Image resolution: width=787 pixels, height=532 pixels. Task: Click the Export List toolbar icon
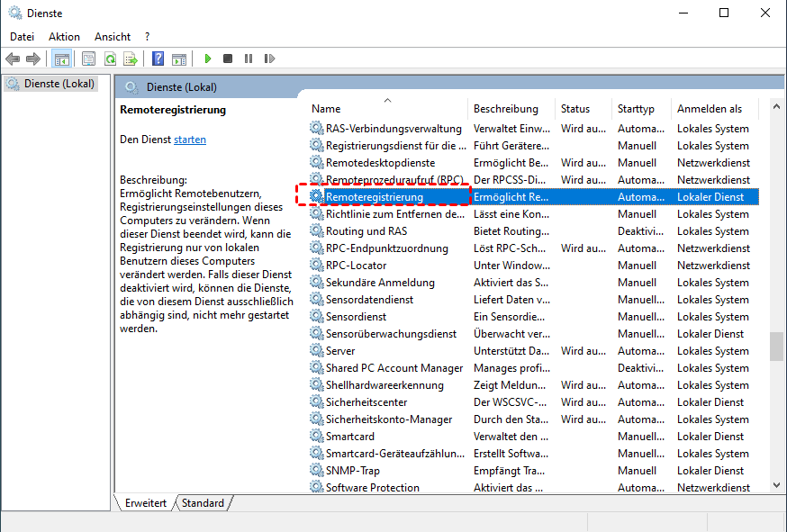[131, 59]
